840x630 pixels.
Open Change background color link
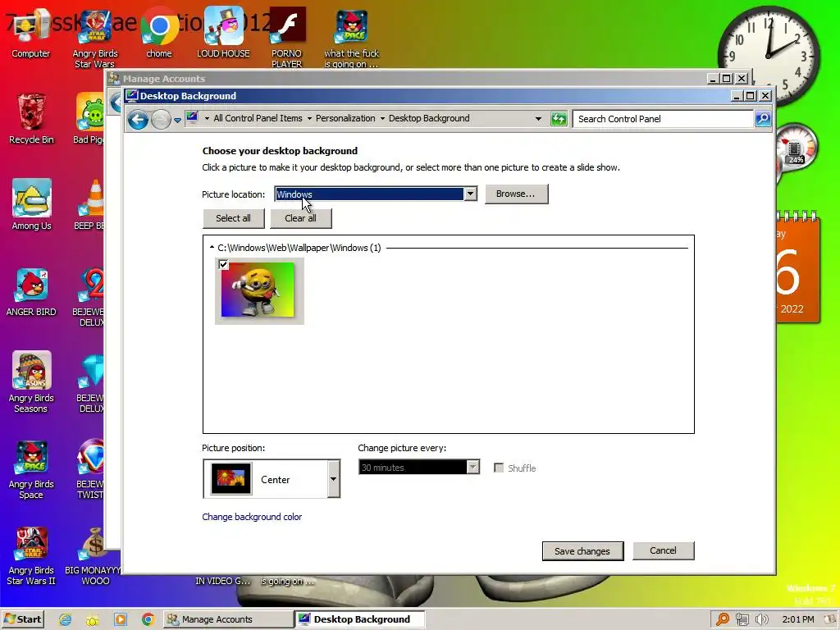252,517
